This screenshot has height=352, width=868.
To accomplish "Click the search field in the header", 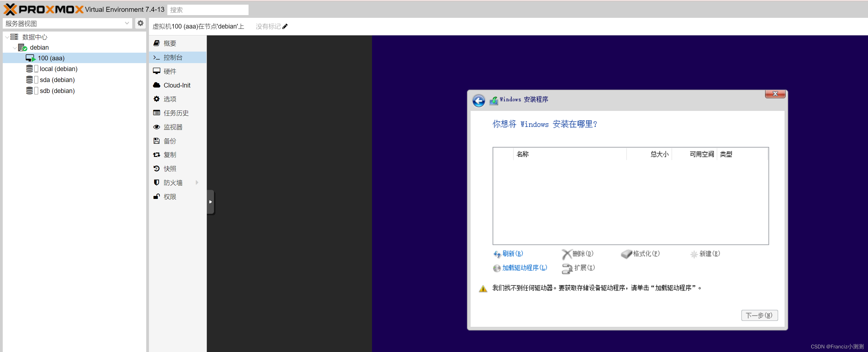I will click(208, 10).
